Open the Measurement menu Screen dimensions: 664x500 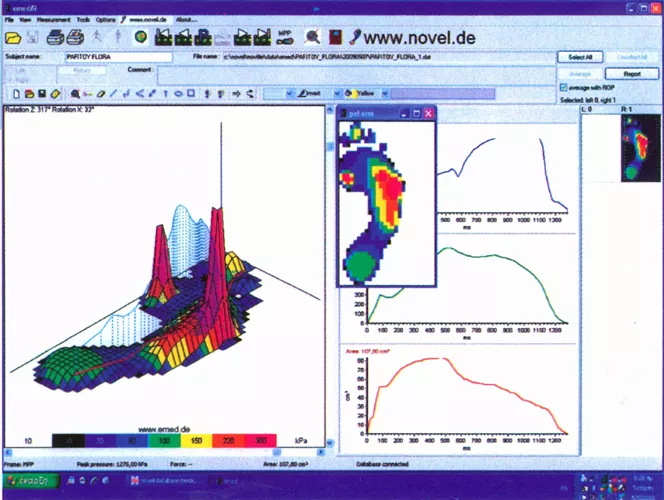[52, 19]
